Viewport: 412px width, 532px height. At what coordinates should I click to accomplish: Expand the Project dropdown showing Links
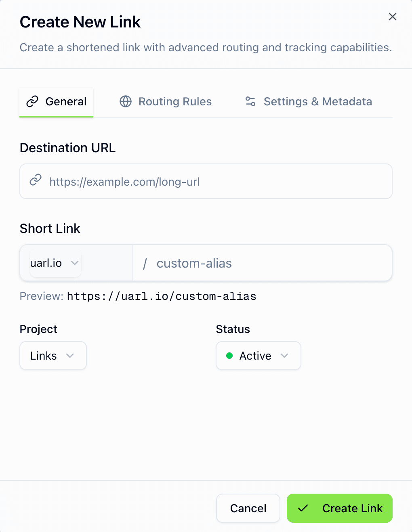pos(53,356)
